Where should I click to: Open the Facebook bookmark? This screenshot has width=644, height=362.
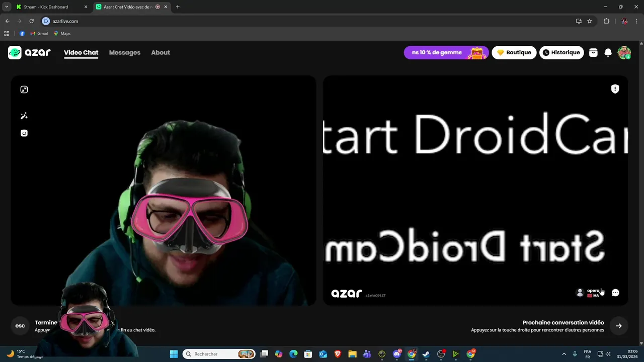[x=22, y=34]
